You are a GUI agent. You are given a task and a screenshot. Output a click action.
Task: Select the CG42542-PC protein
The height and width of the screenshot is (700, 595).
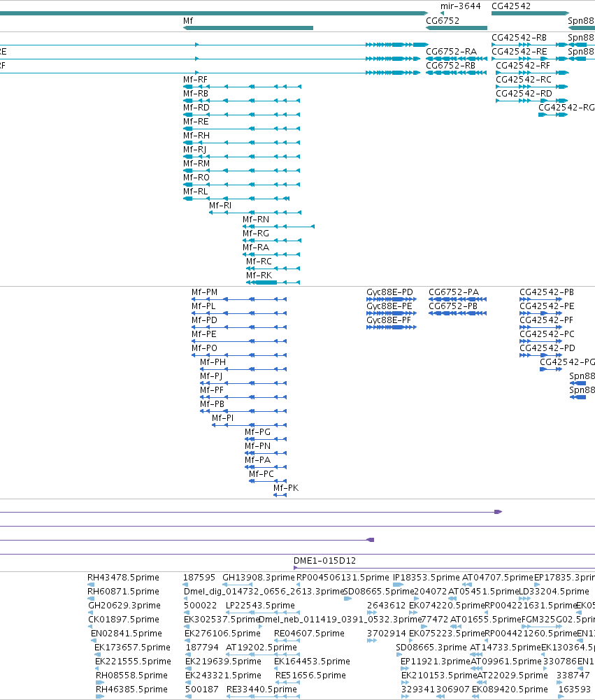[x=540, y=341]
